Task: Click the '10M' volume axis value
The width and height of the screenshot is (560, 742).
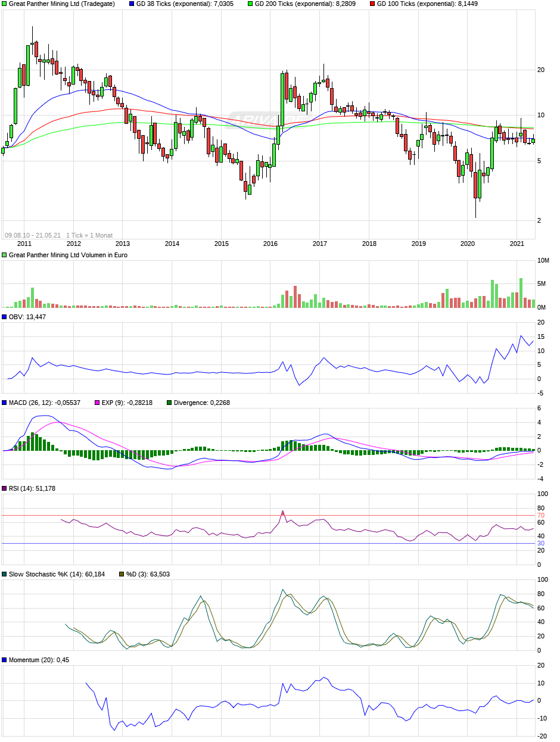Action: 543,261
